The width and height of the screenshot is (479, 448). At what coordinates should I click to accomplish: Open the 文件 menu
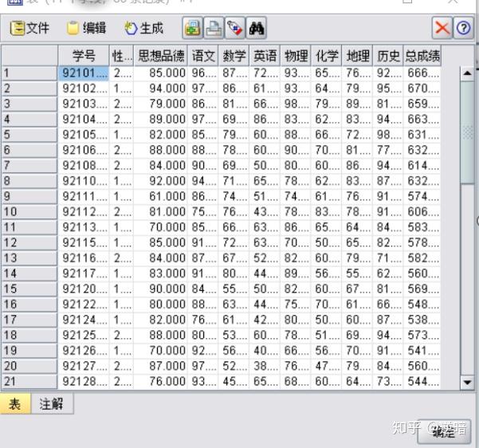coord(29,29)
